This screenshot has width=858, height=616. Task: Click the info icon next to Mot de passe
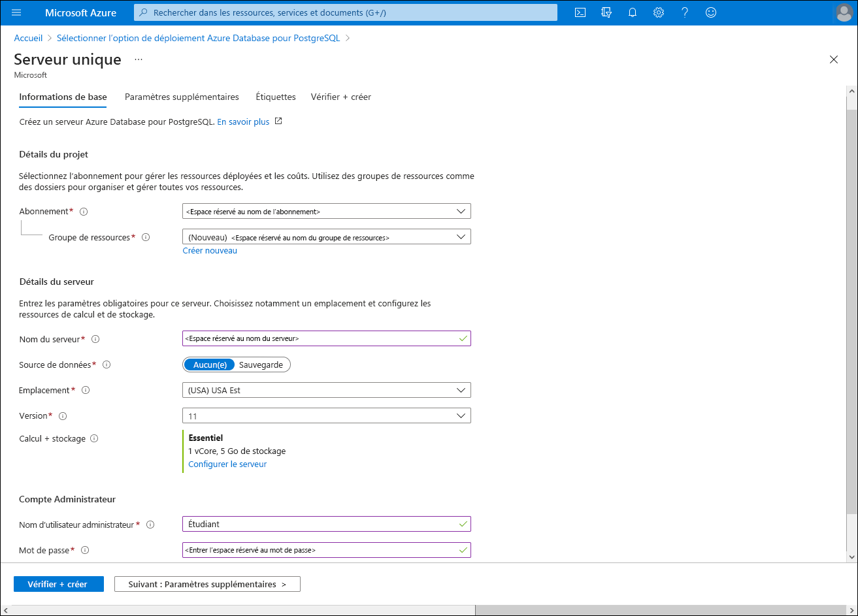(85, 550)
